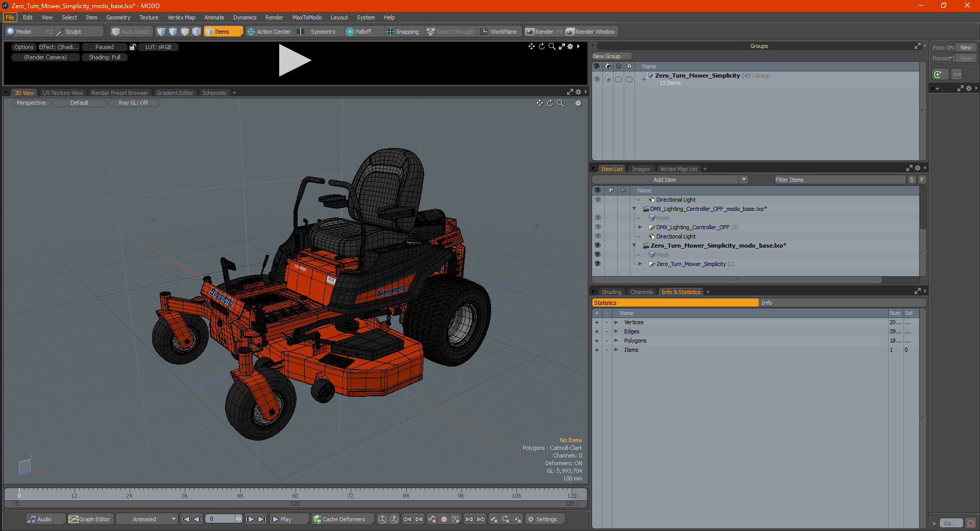The height and width of the screenshot is (531, 980).
Task: Click the current frame number field
Action: (x=222, y=519)
